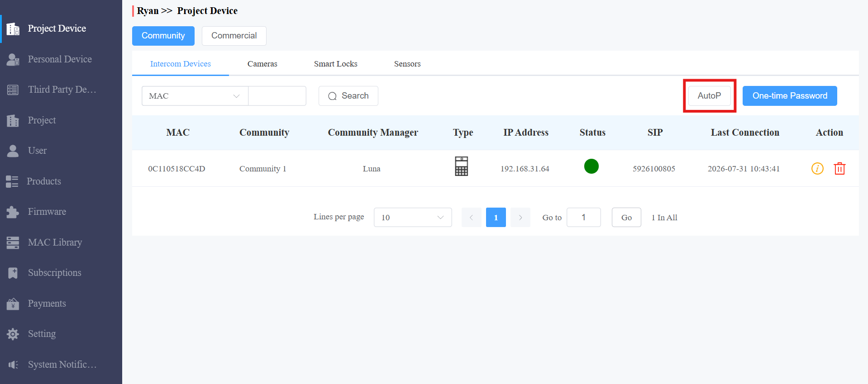The height and width of the screenshot is (384, 868).
Task: Click the Third Party Device list icon
Action: [13, 90]
